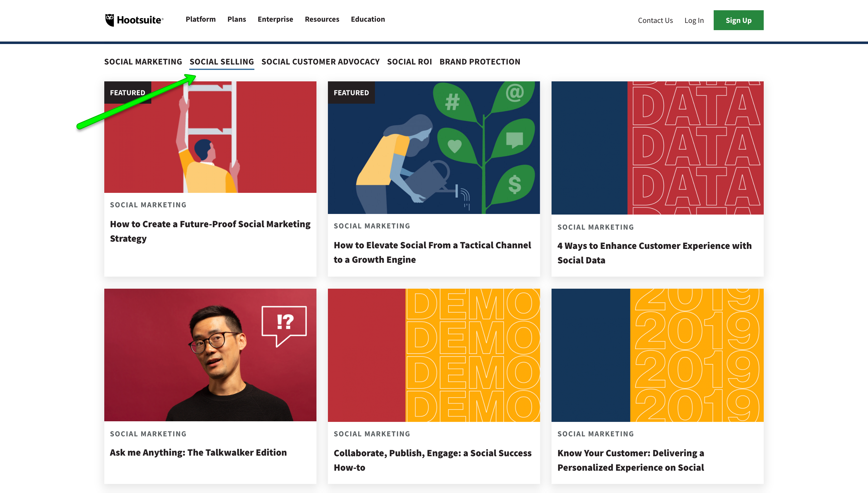This screenshot has height=493, width=868.
Task: Click Social Marketing label above Collaborate title
Action: click(372, 434)
